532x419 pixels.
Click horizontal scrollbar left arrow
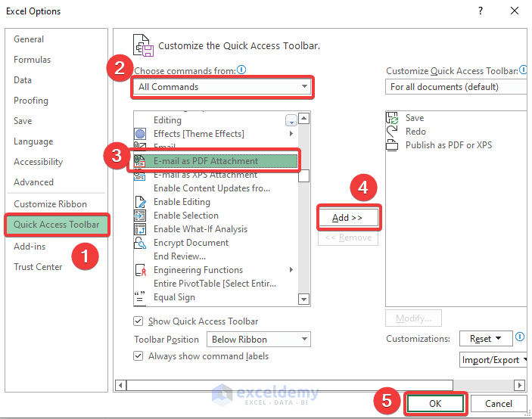click(x=120, y=385)
